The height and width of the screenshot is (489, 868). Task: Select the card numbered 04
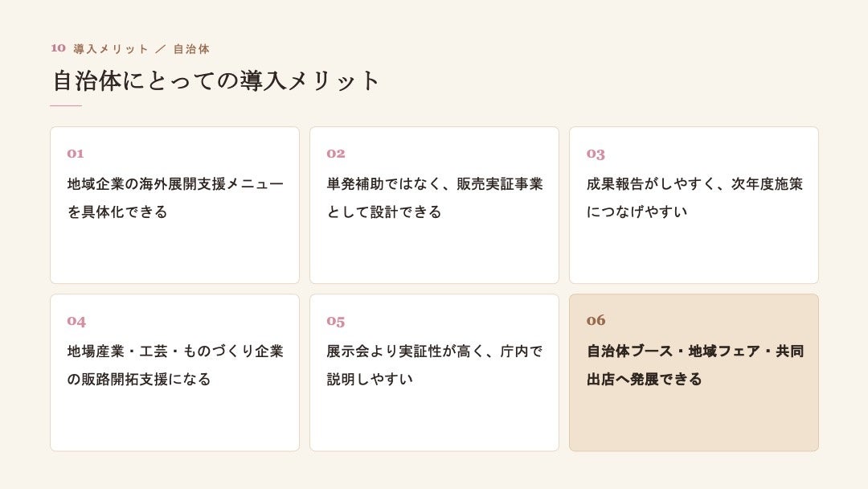coord(174,372)
